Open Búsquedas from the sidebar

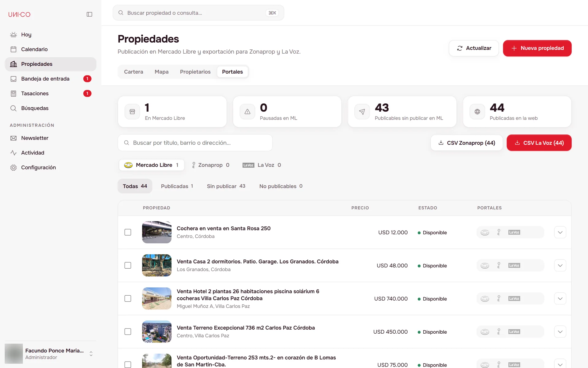(51, 108)
